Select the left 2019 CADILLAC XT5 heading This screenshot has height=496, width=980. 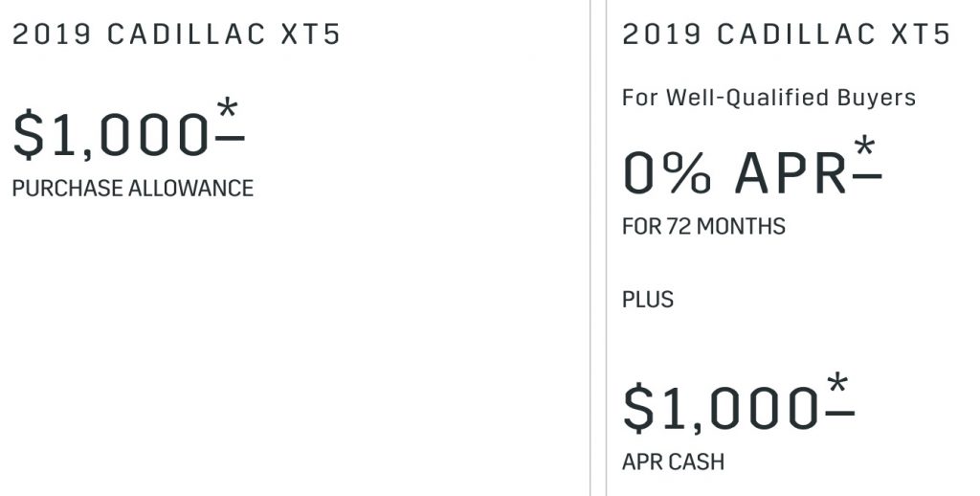pos(176,34)
